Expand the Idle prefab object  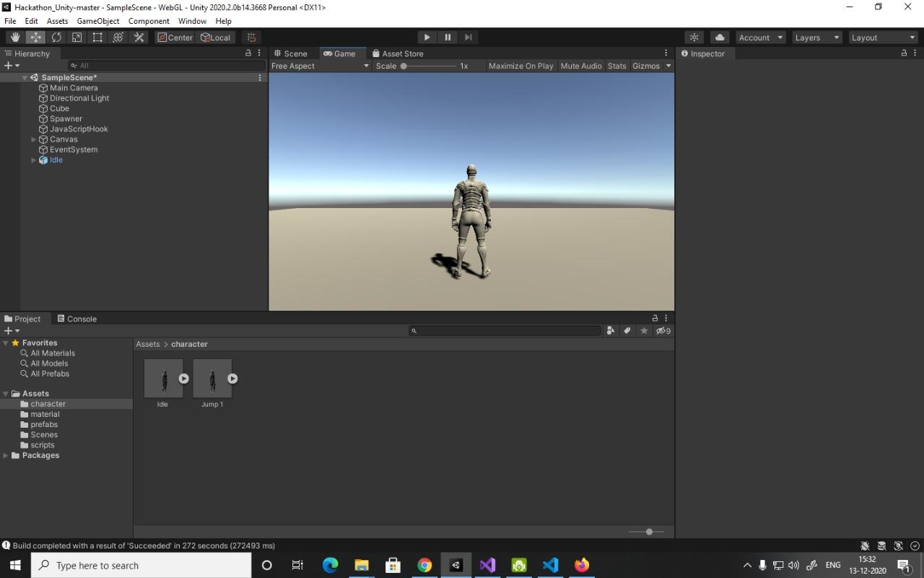click(x=33, y=160)
